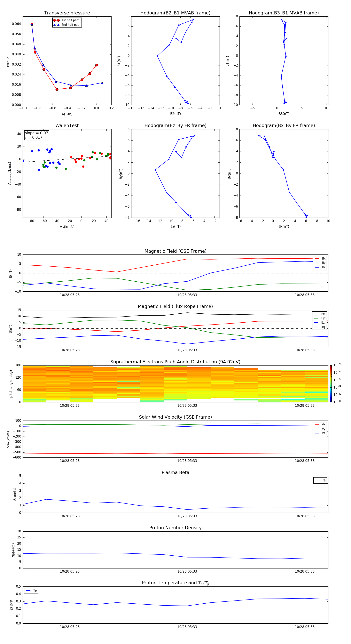351x644 pixels.
Task: Click the "r = 0.317" annotation
Action: 34,137
